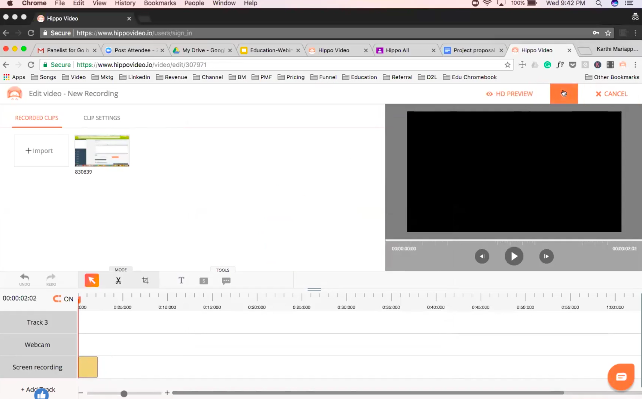Open the Education bookmarks folder

pos(359,77)
